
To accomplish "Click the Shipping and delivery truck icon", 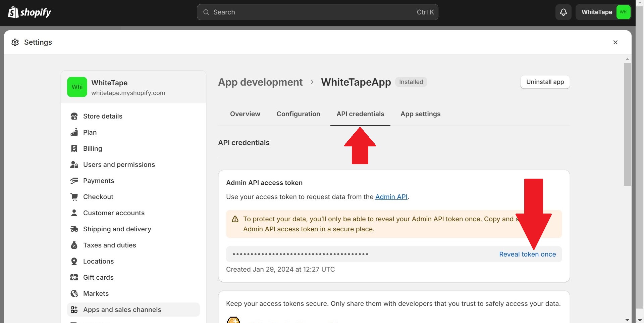I will tap(74, 229).
